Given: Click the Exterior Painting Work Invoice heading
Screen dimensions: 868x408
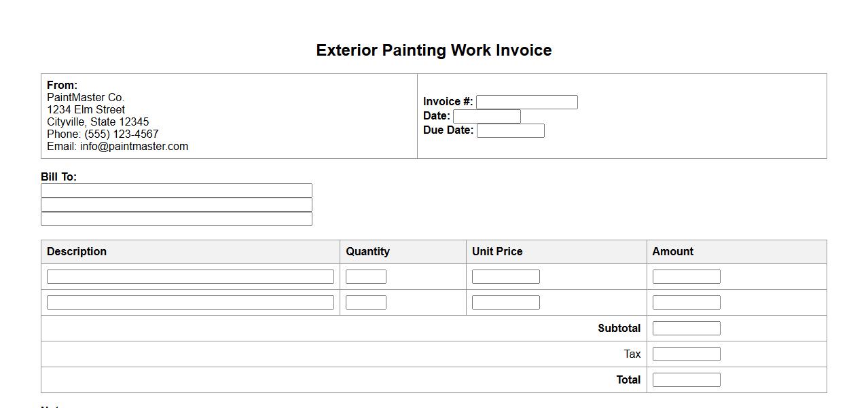Looking at the screenshot, I should click(433, 50).
